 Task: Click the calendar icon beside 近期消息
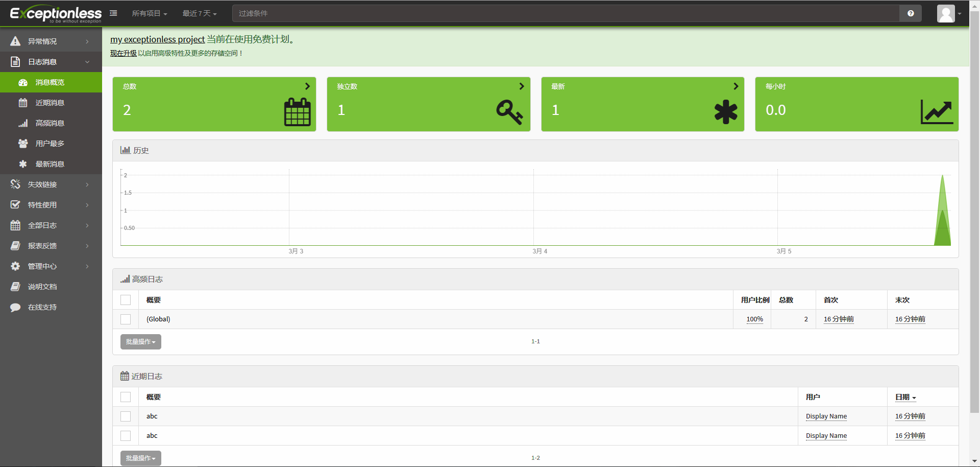point(23,103)
